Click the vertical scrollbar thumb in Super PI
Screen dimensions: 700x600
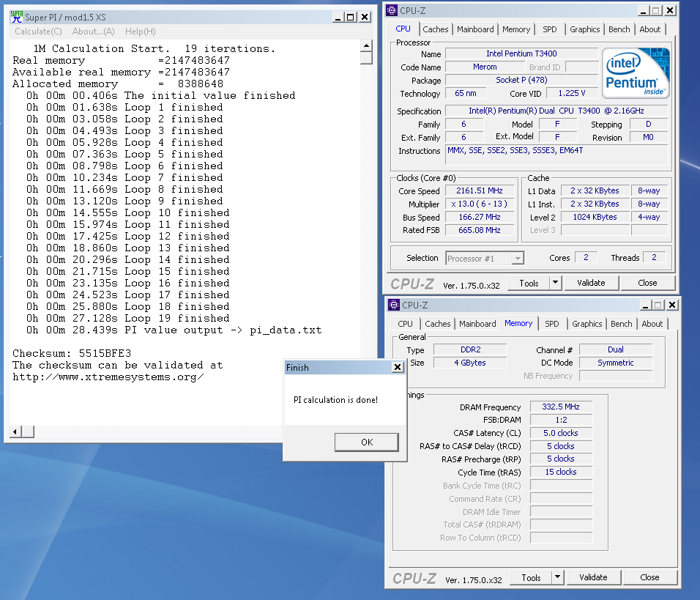[366, 58]
